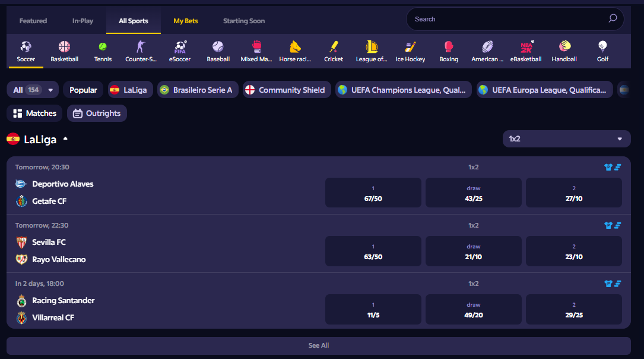
Task: Open the Sevilla FC team name
Action: 49,243
